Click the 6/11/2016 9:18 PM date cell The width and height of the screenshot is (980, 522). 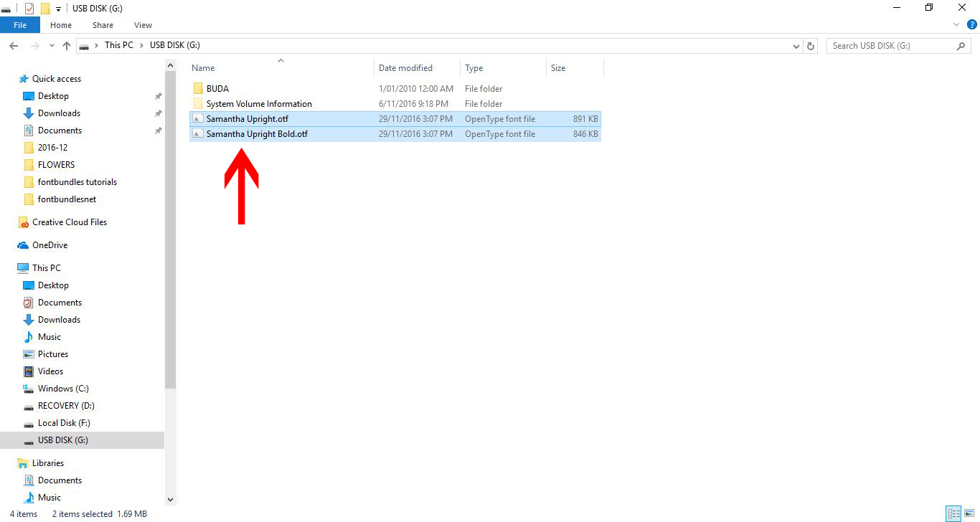coord(413,104)
